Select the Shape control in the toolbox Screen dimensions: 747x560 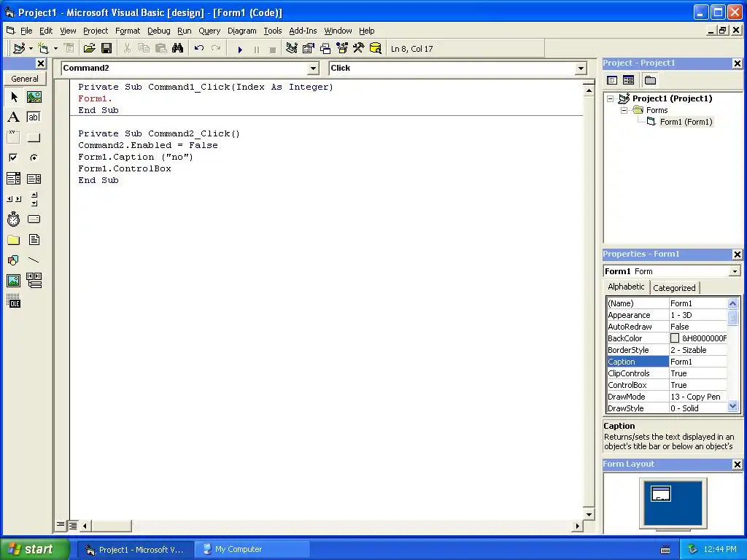click(14, 260)
